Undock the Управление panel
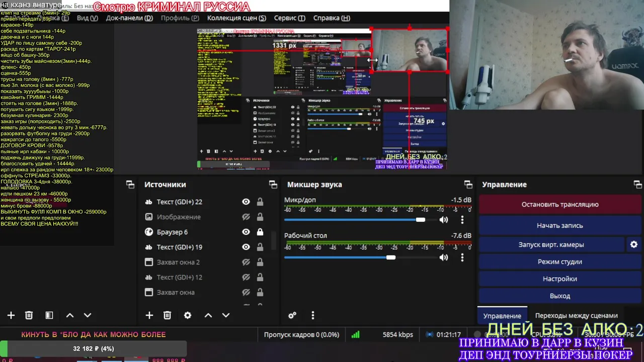The image size is (644, 362). [x=637, y=185]
